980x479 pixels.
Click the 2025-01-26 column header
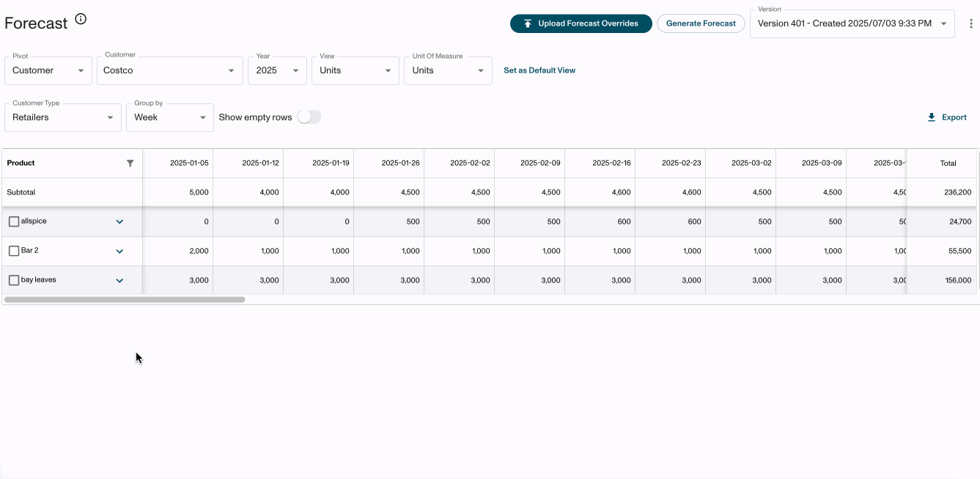pos(389,164)
